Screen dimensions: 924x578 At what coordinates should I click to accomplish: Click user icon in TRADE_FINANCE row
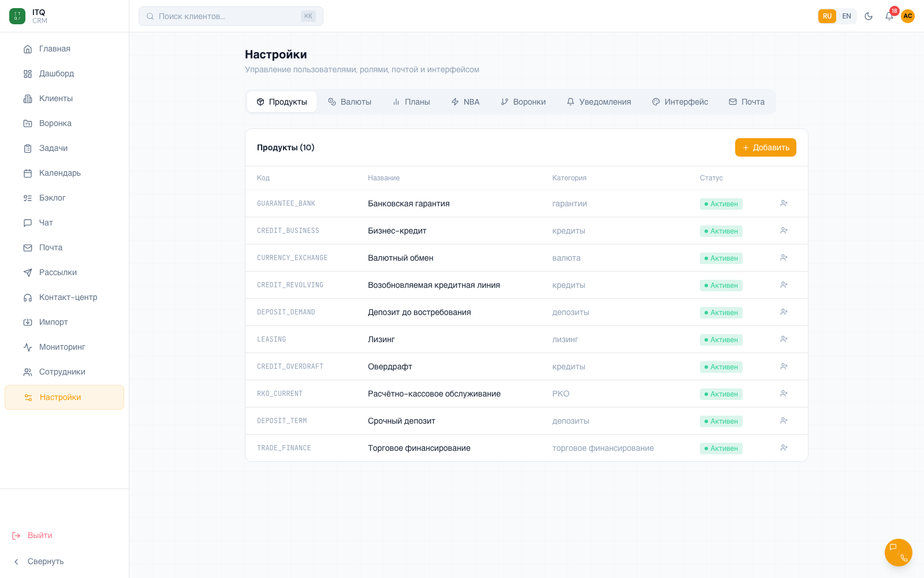pos(784,448)
